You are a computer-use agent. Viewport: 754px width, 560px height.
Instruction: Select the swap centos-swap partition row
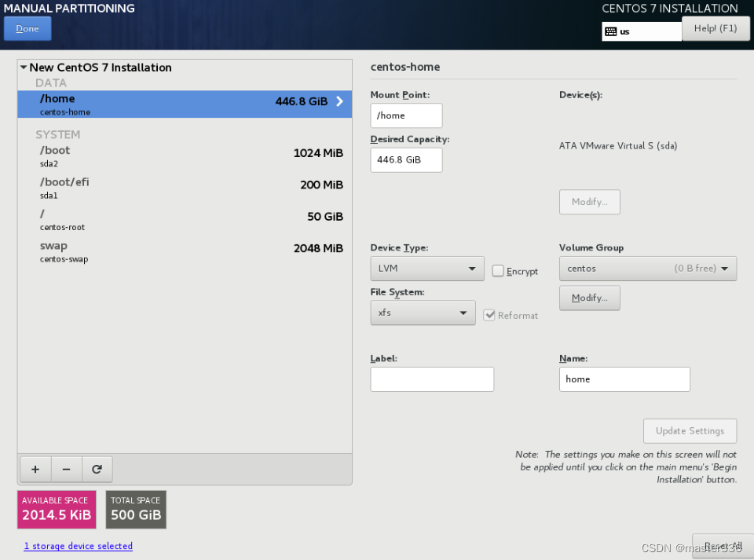coord(185,251)
